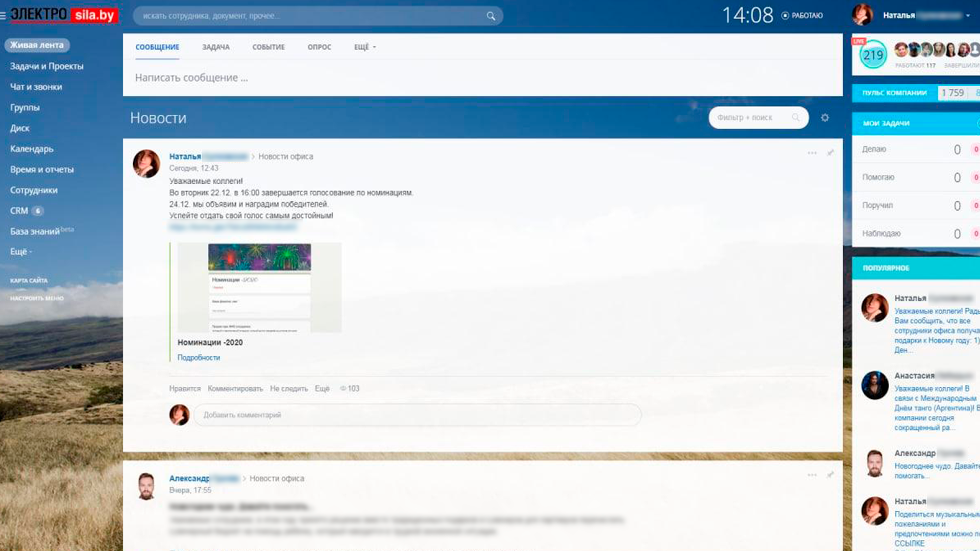Expand the ЕЩЁ dropdown in post composer
This screenshot has height=551, width=980.
[364, 47]
